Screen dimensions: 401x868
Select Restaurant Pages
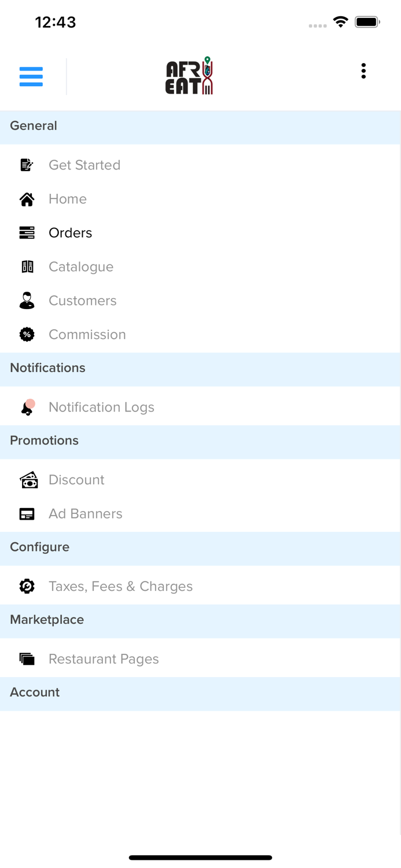point(104,659)
